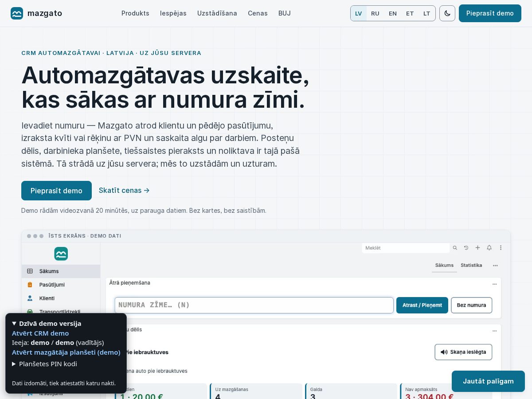Open the Uzstādīšana nav item
The image size is (532, 399).
point(217,13)
